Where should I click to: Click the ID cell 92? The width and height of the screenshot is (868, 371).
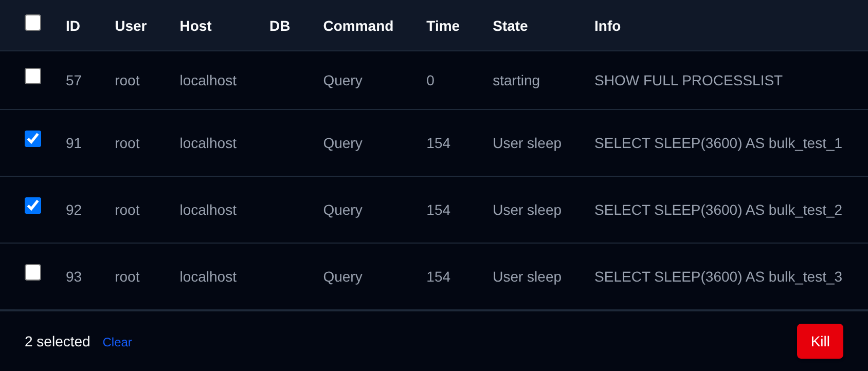click(x=74, y=210)
